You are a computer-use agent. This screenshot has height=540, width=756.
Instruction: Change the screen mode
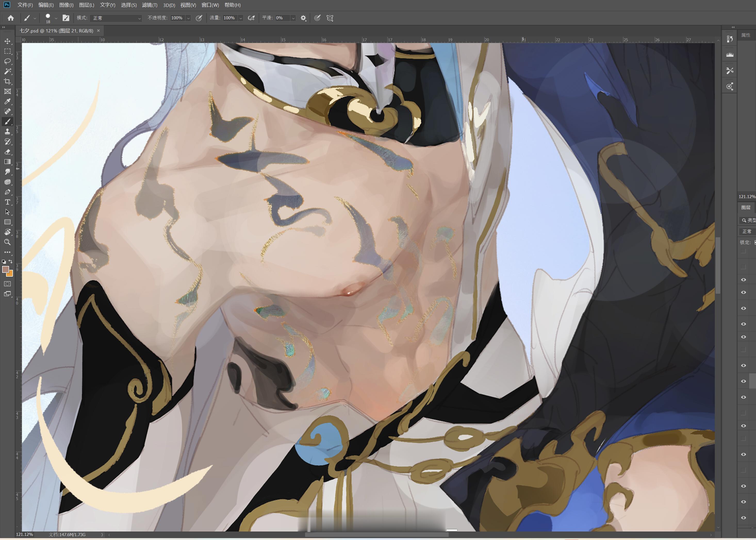click(7, 294)
